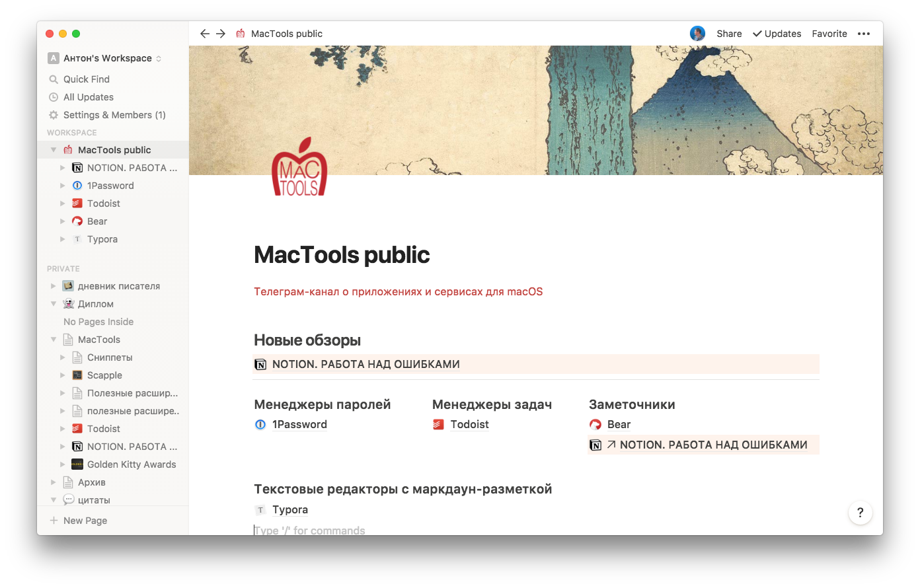Go forward with the right arrow

point(221,34)
